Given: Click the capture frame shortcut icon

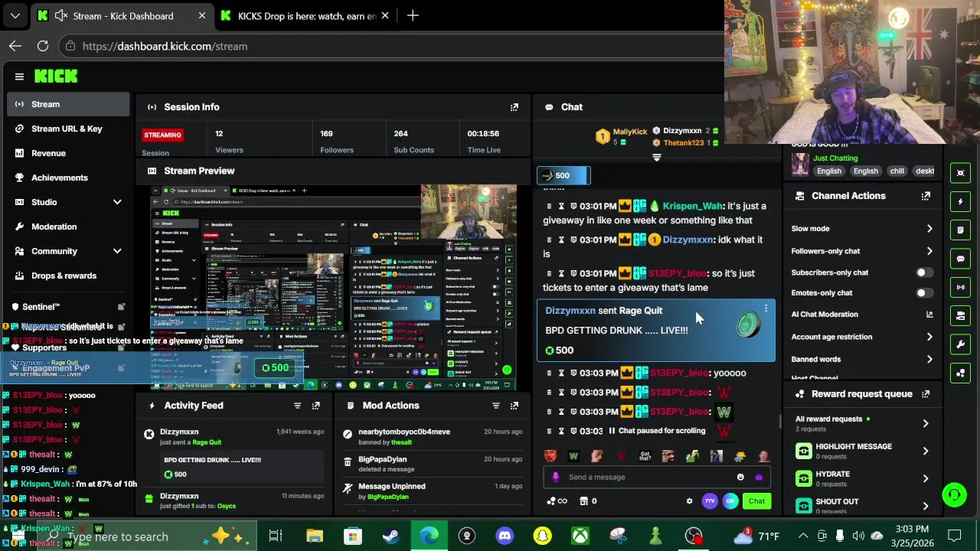Looking at the screenshot, I should [961, 173].
